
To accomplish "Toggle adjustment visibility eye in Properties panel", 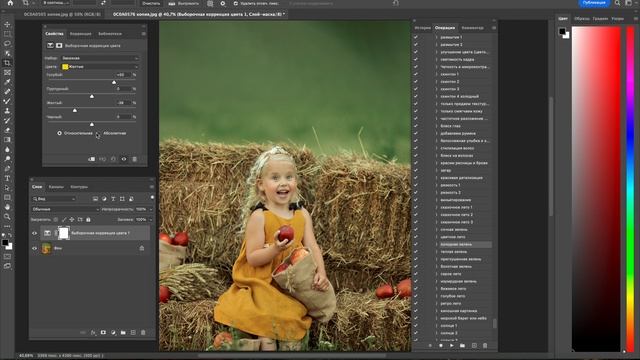I will (x=124, y=159).
